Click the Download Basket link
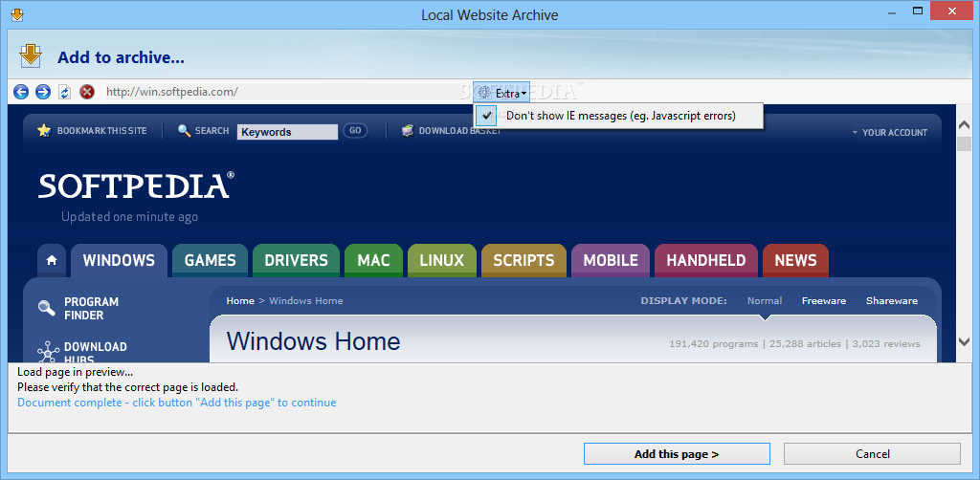Image resolution: width=980 pixels, height=480 pixels. (x=460, y=131)
